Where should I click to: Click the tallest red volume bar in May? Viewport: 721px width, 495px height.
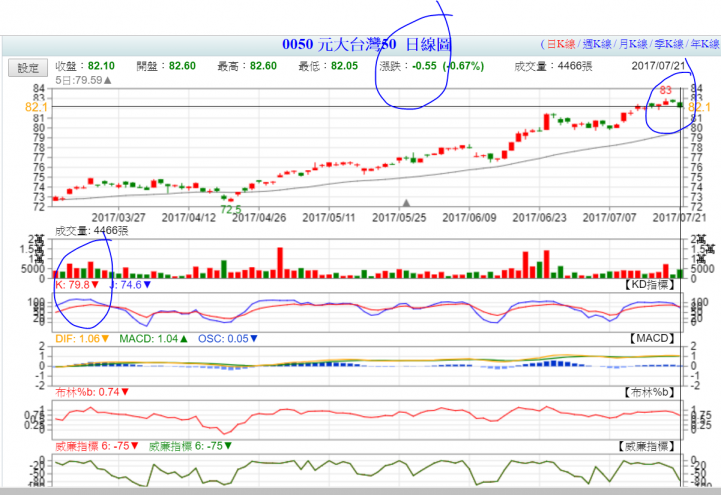(280, 263)
